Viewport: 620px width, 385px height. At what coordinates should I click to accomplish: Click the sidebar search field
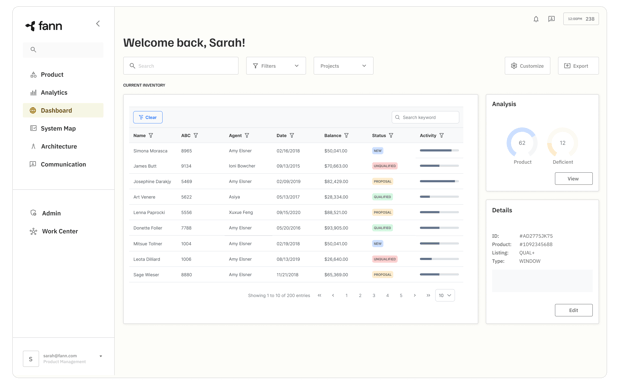(63, 50)
